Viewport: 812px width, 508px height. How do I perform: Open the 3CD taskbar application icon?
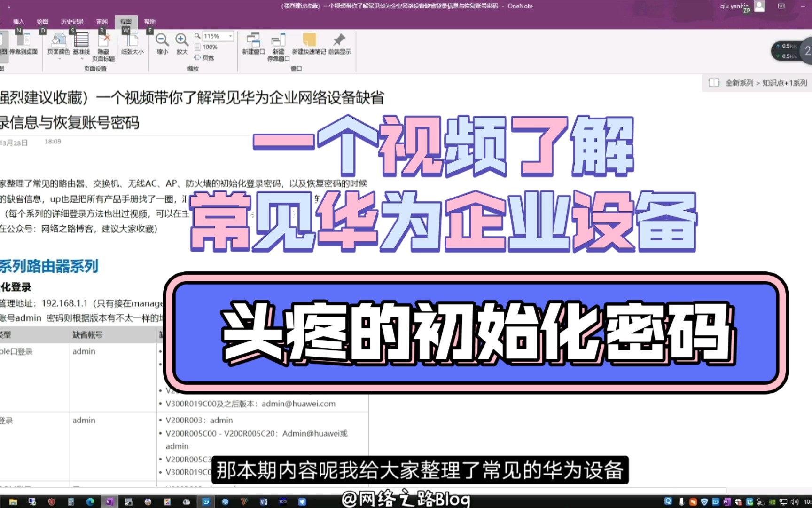click(x=282, y=502)
